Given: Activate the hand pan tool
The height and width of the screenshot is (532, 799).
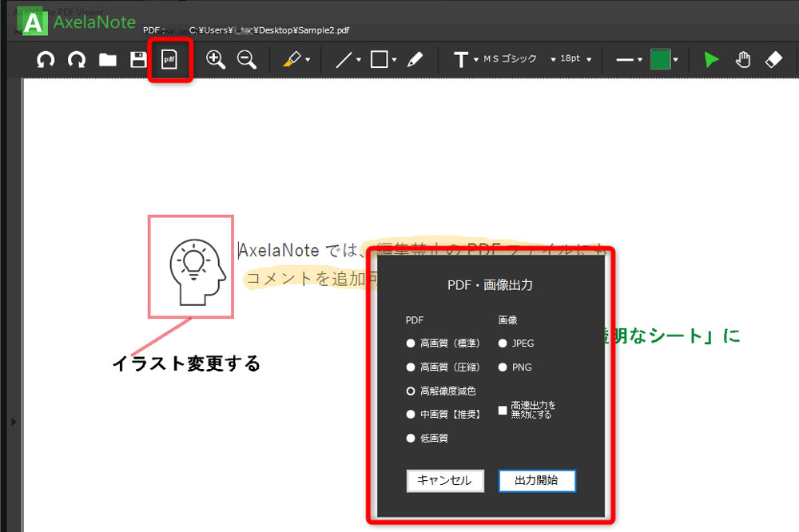Looking at the screenshot, I should click(x=743, y=59).
